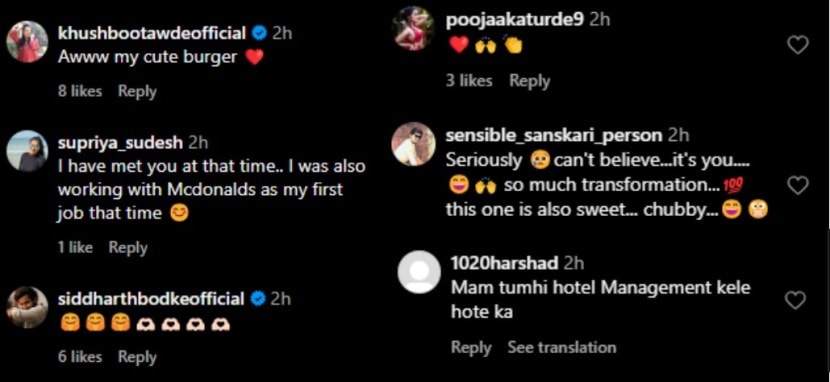Open the sensible_sanskari_person username link
The height and width of the screenshot is (382, 830).
pos(554,135)
